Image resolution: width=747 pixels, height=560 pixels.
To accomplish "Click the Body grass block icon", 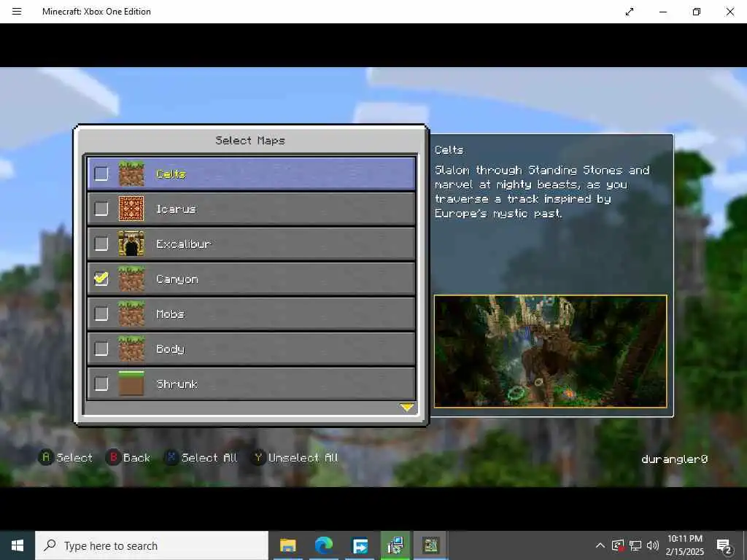I will [131, 349].
